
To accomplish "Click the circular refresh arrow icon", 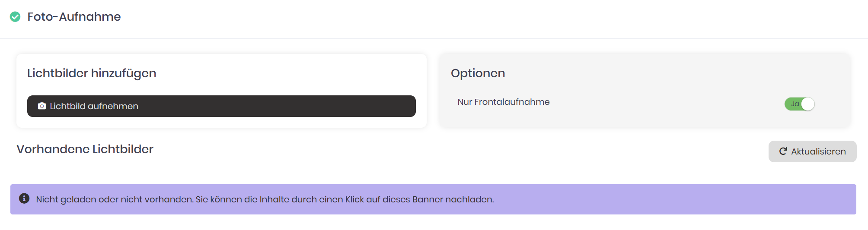I will click(x=783, y=151).
